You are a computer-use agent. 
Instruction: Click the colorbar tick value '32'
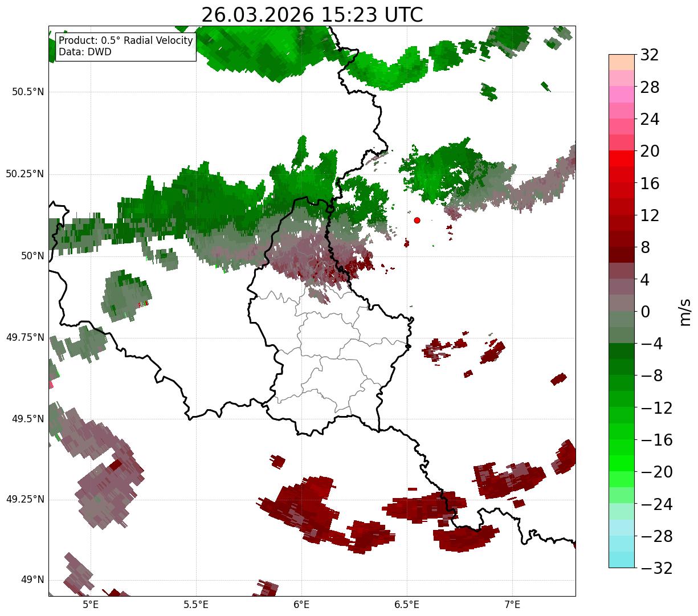[x=650, y=55]
